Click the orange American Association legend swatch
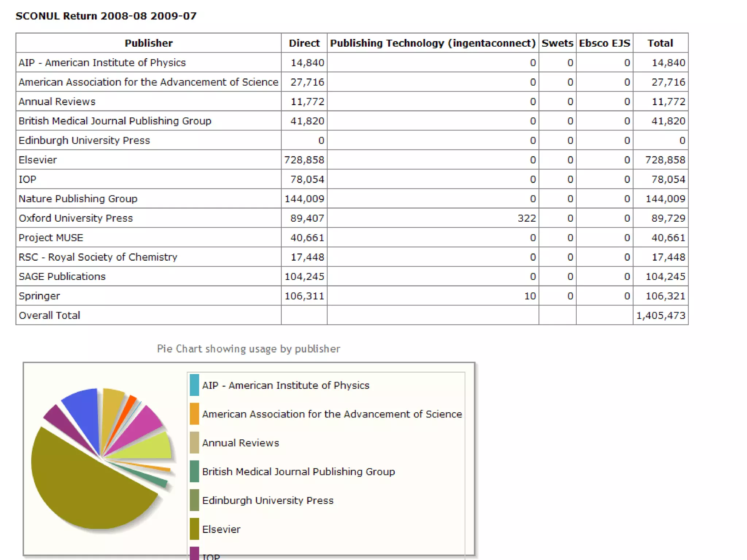This screenshot has height=560, width=747. (x=194, y=414)
